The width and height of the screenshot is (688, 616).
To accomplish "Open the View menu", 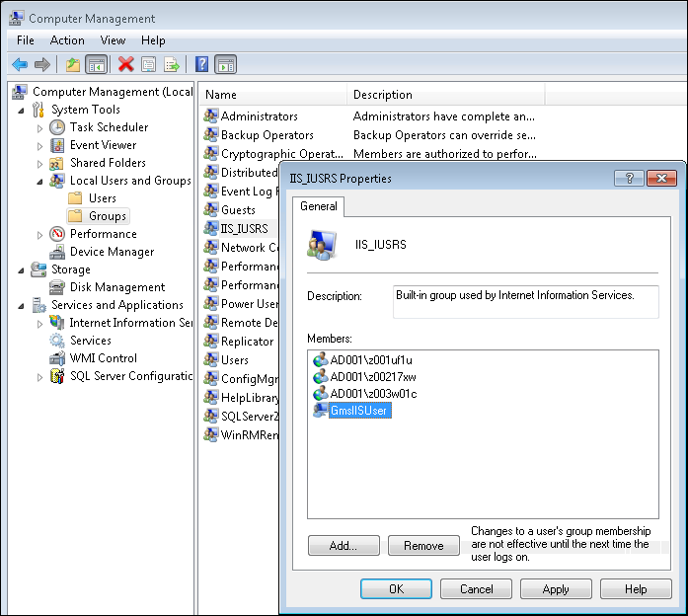I will (113, 40).
